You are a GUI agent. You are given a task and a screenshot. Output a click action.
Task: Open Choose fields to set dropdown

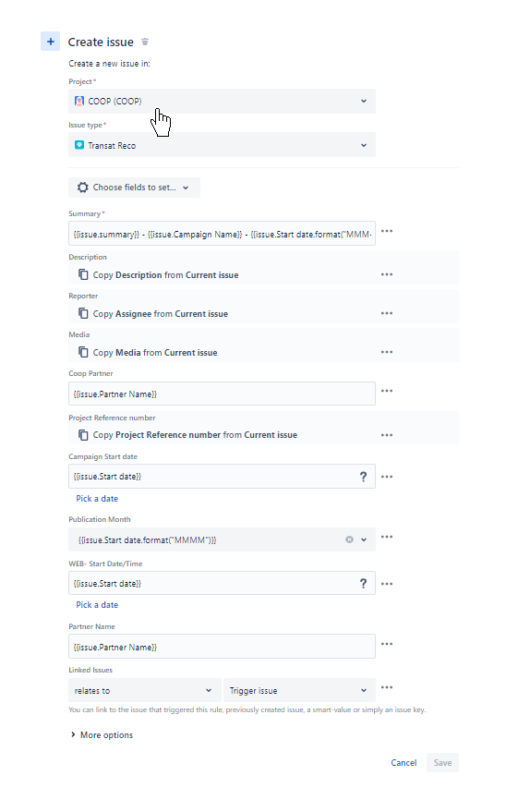pyautogui.click(x=134, y=188)
